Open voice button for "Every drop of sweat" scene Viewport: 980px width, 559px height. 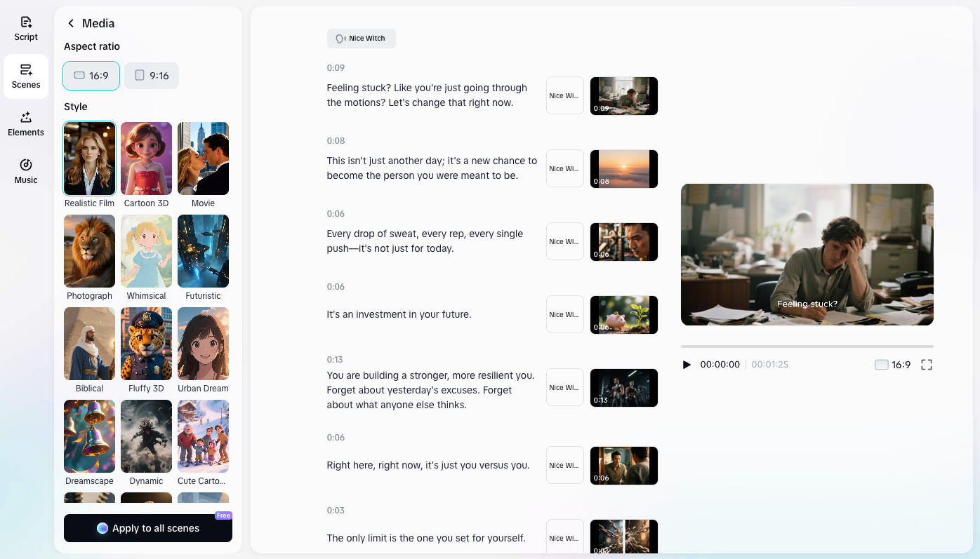pos(565,241)
